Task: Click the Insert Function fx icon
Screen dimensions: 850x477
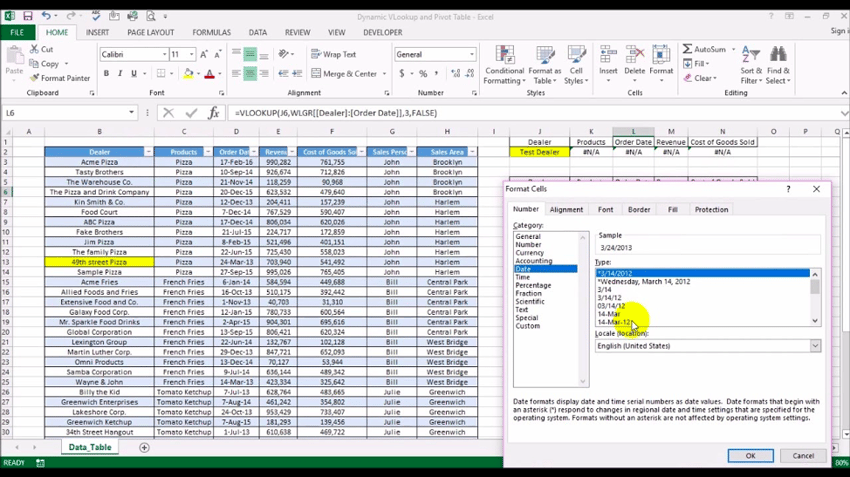Action: [x=214, y=113]
